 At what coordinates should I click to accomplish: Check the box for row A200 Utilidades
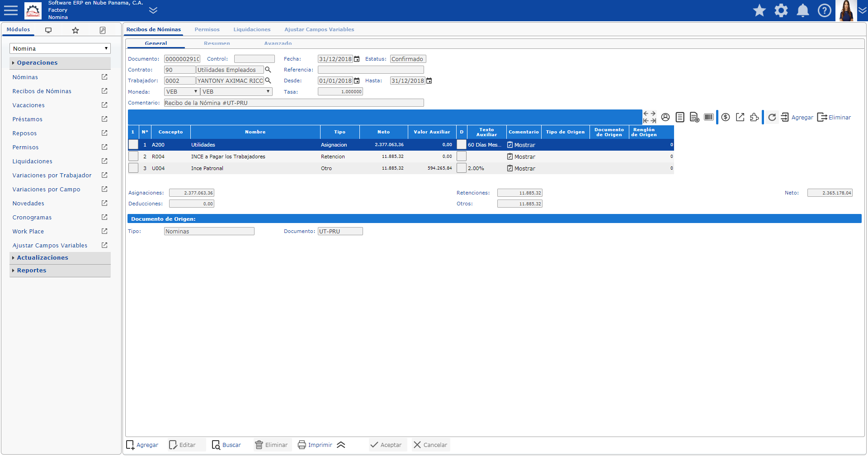133,145
